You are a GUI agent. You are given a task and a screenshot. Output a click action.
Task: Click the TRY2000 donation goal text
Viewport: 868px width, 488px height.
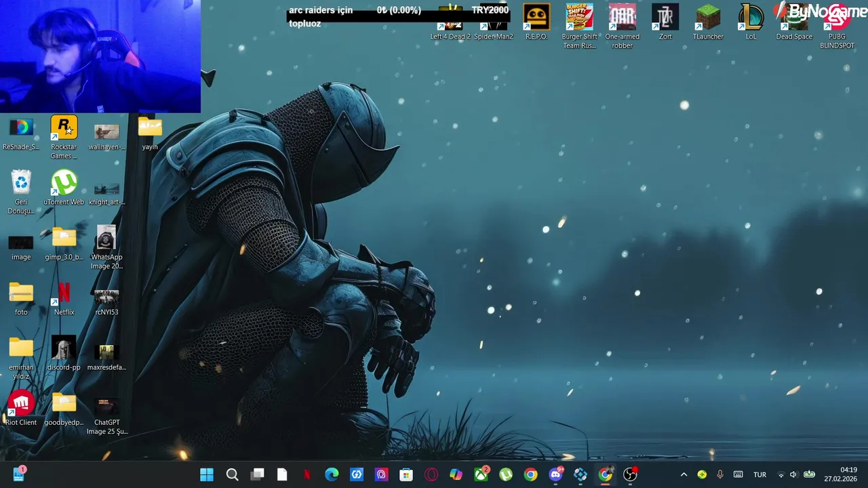[x=490, y=10]
